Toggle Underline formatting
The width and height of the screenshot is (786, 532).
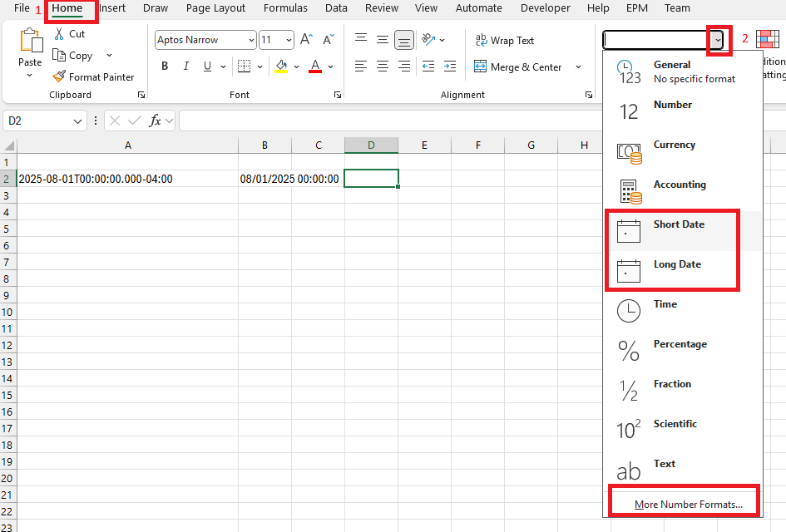pos(207,66)
